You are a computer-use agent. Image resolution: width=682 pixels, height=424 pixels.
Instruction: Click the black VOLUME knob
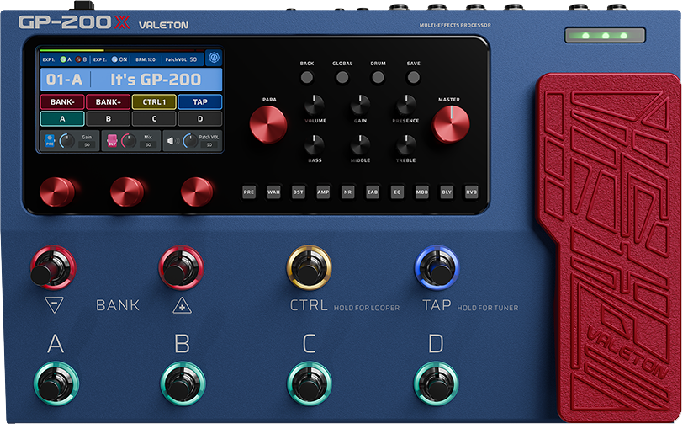tap(314, 106)
